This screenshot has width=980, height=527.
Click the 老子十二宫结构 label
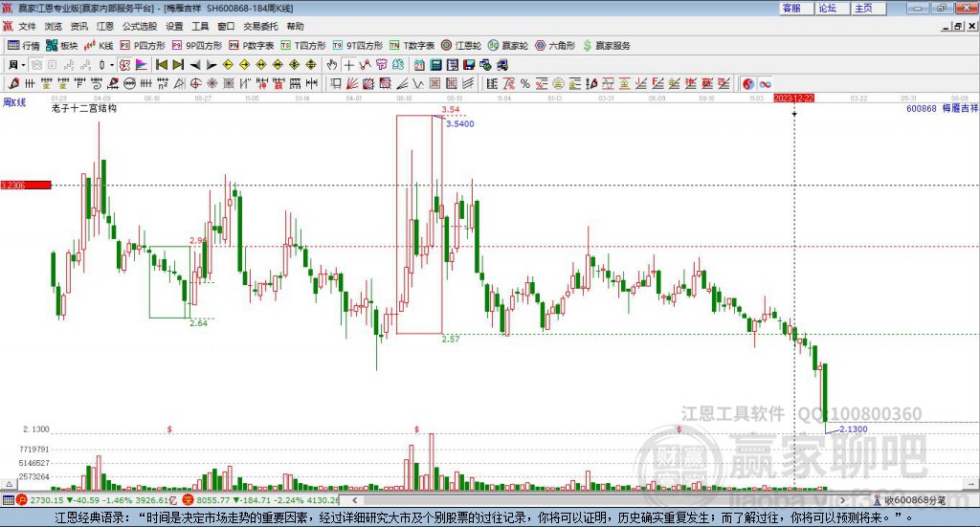pos(84,109)
